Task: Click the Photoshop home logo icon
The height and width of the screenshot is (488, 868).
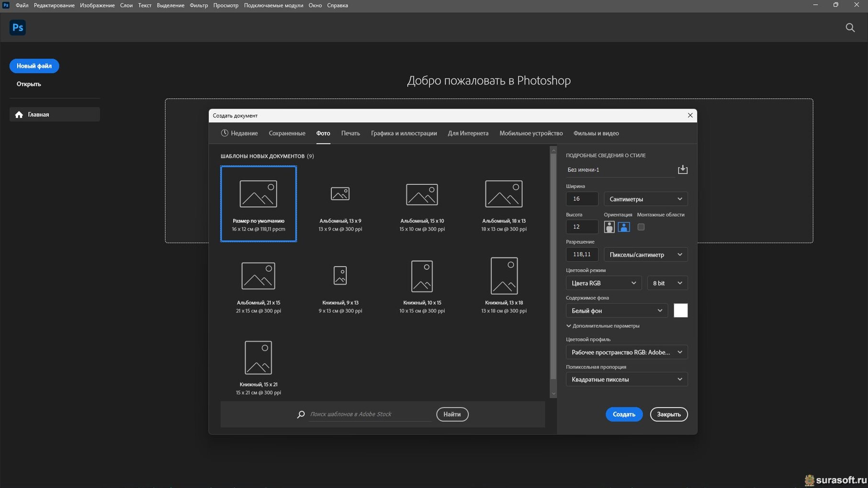Action: tap(18, 27)
